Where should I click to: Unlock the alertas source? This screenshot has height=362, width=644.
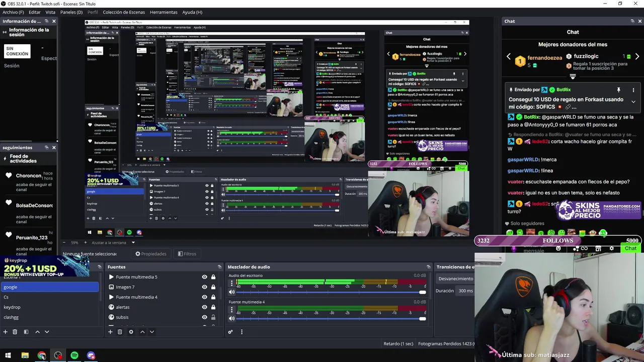pyautogui.click(x=213, y=307)
